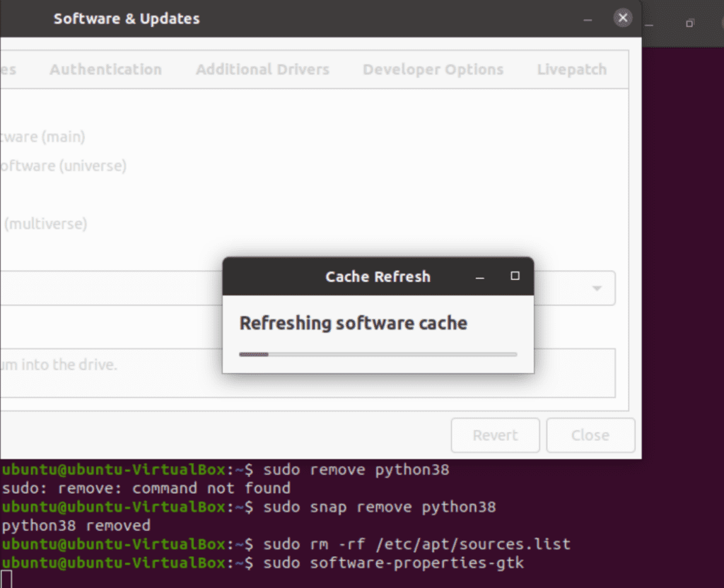
Task: Maximize the Cache Refresh dialog
Action: (515, 276)
